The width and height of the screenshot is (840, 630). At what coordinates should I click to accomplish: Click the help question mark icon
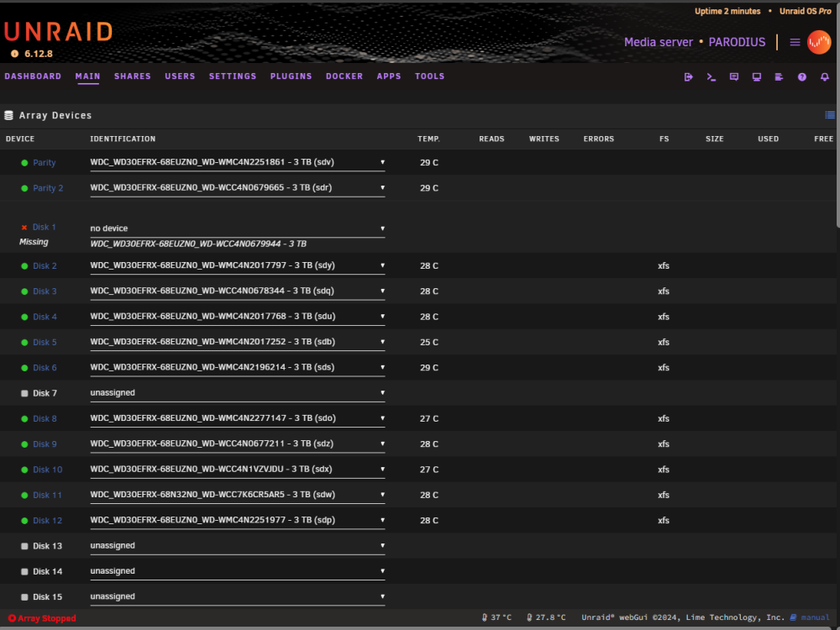click(802, 77)
